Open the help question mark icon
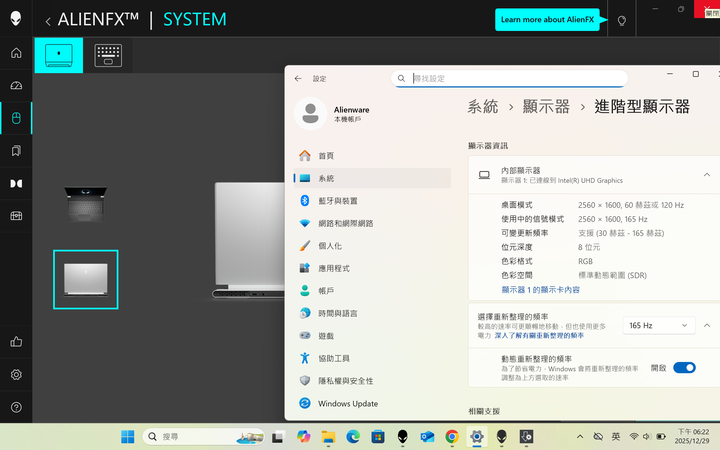Screen dimensions: 720x450 (16, 407)
